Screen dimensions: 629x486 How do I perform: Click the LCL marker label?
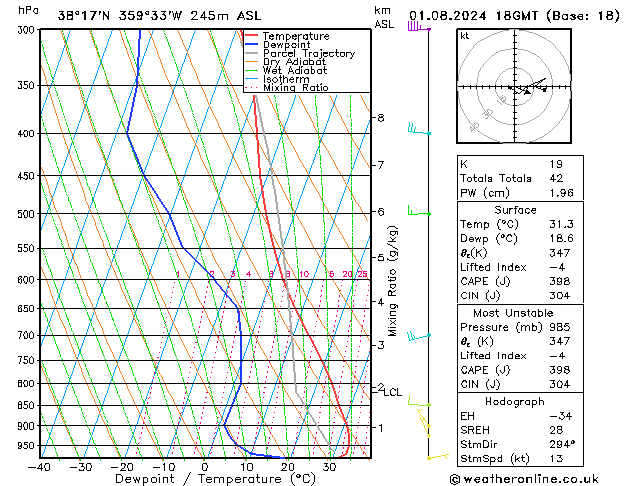[x=393, y=393]
